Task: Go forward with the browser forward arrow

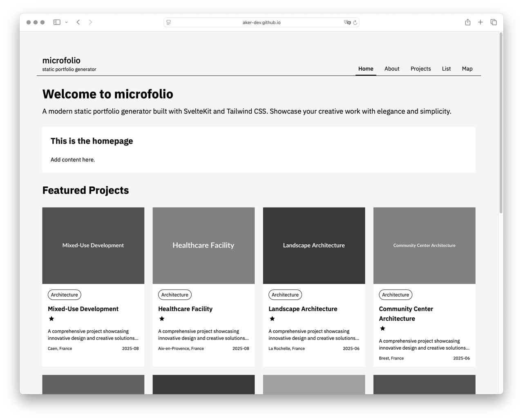Action: click(90, 22)
